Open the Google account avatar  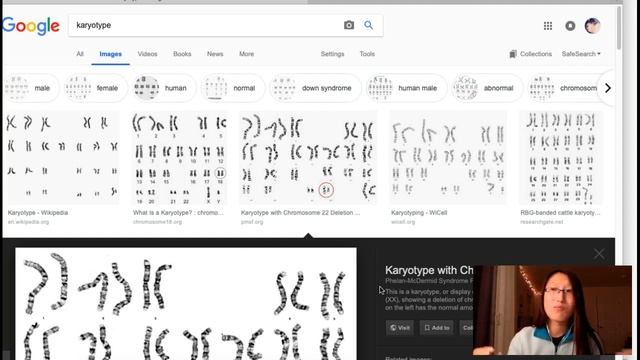tap(593, 26)
